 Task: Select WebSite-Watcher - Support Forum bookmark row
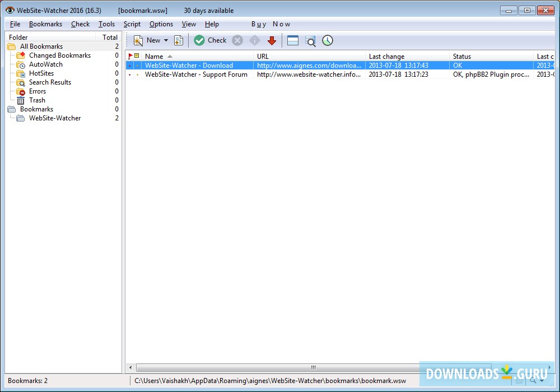tap(340, 74)
